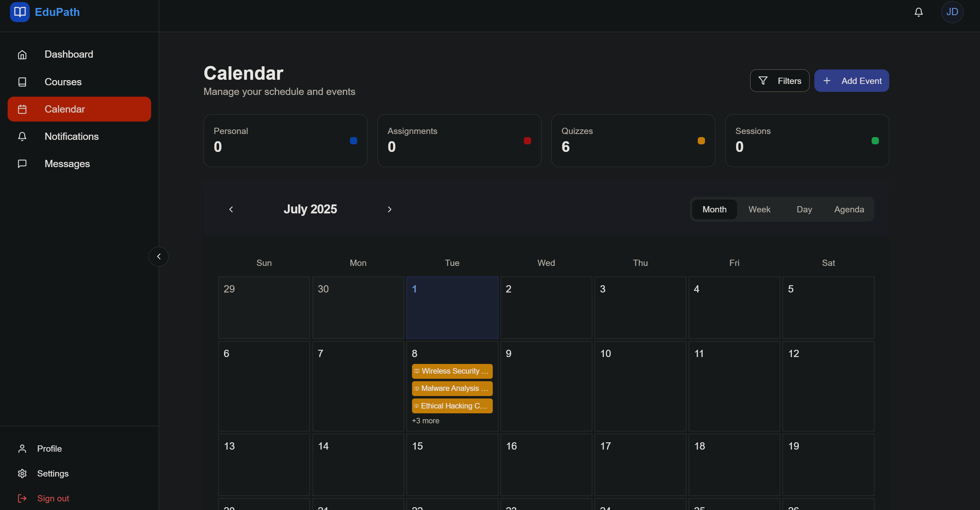Click the Messages chat bubble icon

tap(22, 164)
